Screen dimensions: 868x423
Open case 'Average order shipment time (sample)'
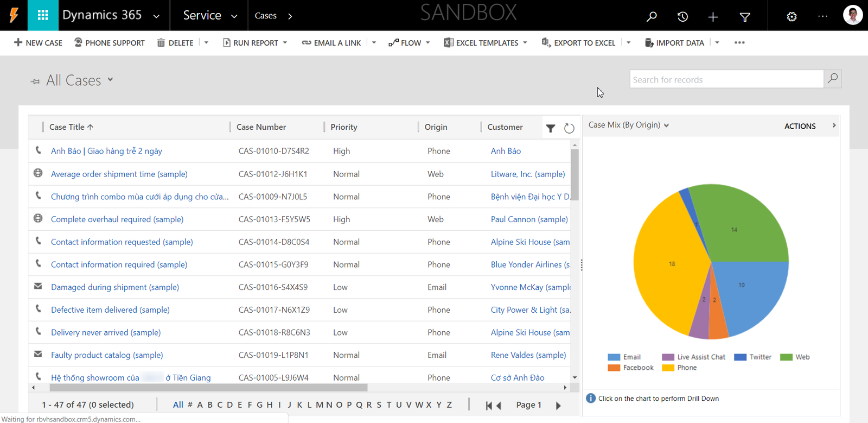click(x=119, y=174)
